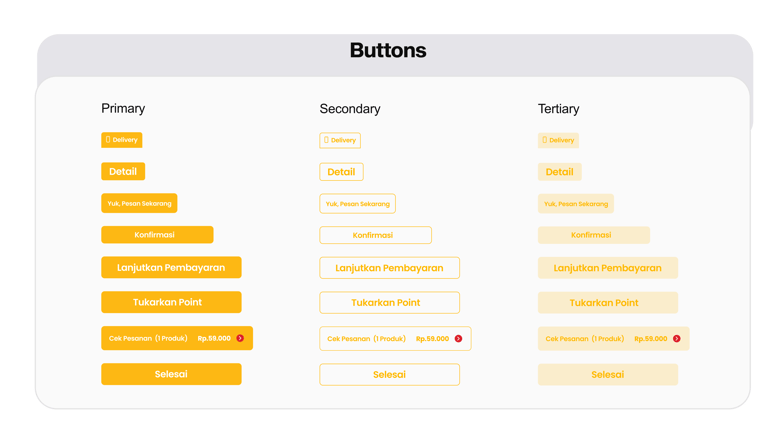This screenshot has width=768, height=443.
Task: Select the primary Konfirmasi button
Action: pos(157,235)
